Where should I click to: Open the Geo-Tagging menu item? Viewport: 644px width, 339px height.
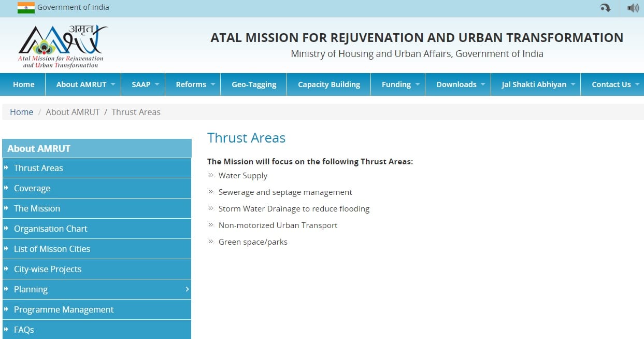(x=254, y=84)
